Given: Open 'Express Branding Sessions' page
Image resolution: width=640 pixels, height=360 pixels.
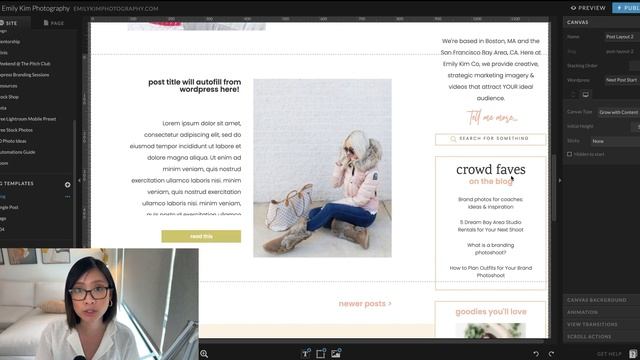Looking at the screenshot, I should click(x=24, y=75).
